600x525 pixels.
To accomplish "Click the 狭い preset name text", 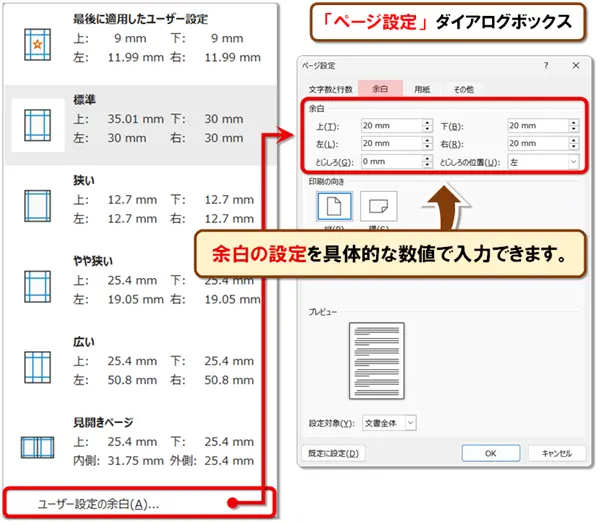I will tap(84, 180).
